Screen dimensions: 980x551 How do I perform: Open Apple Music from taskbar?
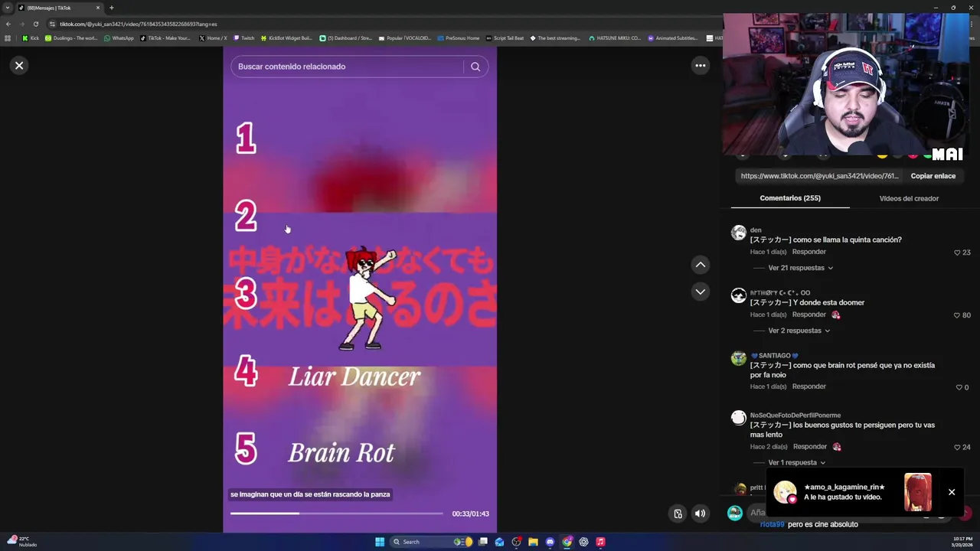tap(600, 542)
